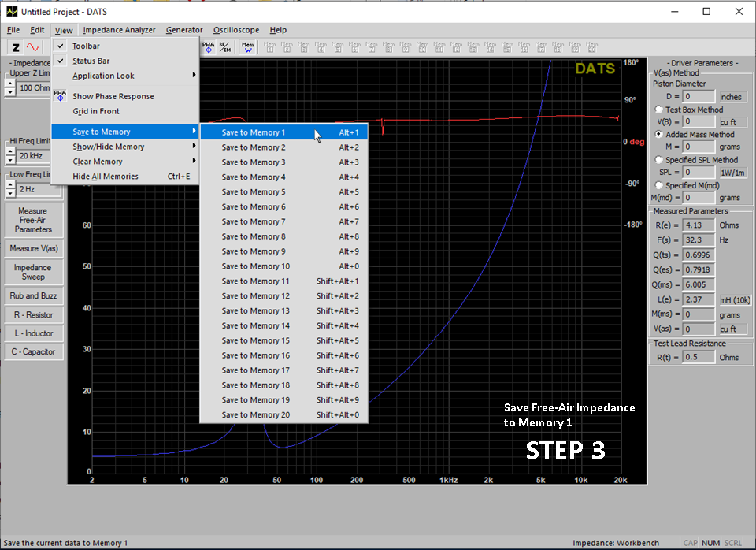Click the Mem 18 toolbar icon
Screen dimensions: 756x550
(558, 47)
